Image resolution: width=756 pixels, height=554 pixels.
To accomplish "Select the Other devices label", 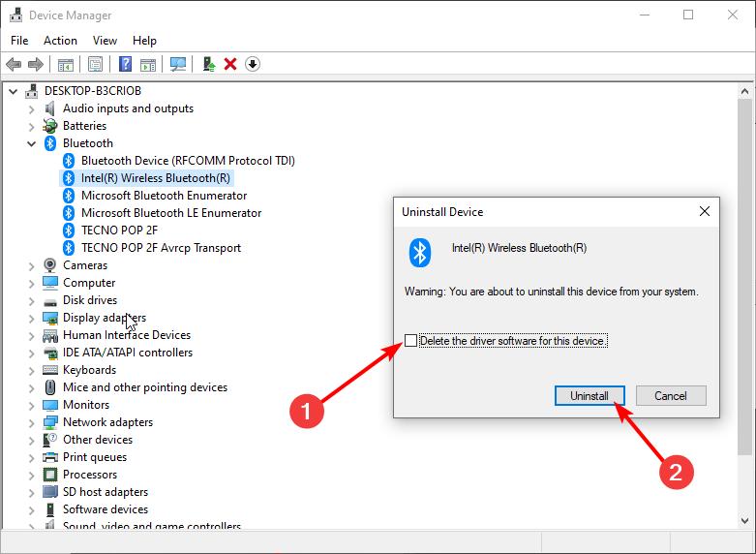I will click(98, 440).
